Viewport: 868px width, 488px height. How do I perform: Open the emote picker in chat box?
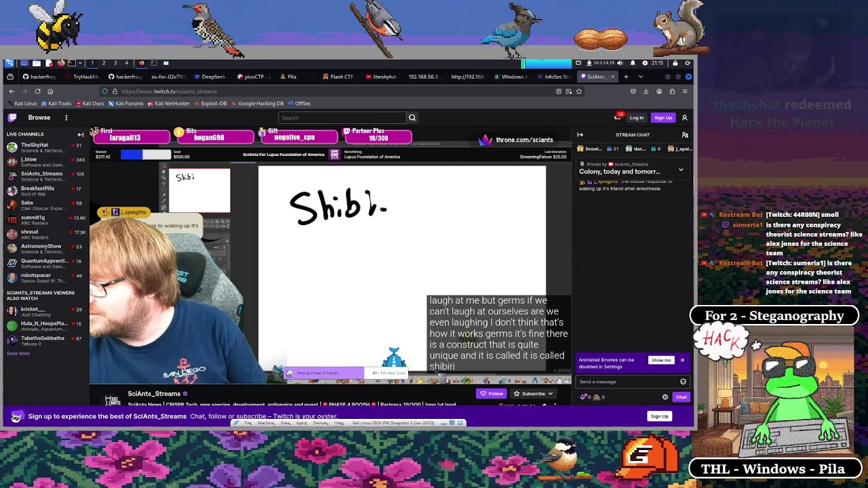(683, 382)
